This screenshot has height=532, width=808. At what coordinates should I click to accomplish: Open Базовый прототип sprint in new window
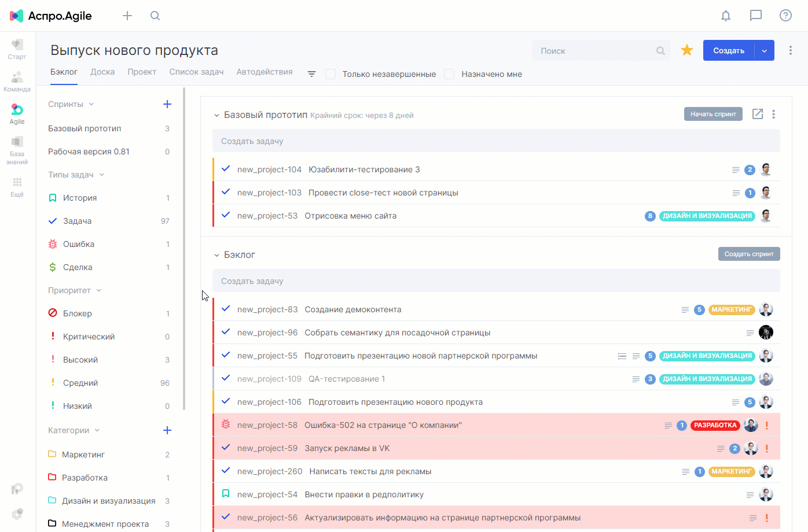[x=758, y=114]
